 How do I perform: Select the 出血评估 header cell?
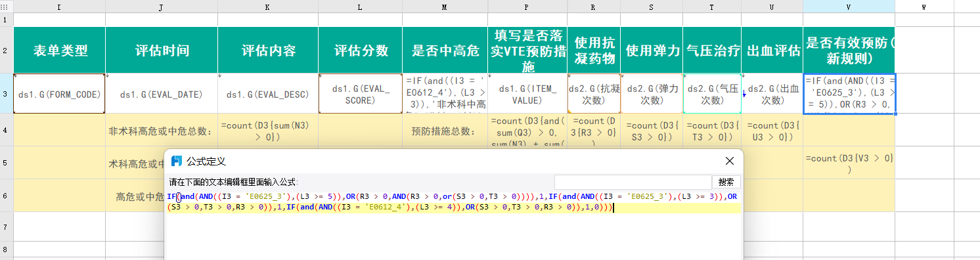point(772,51)
